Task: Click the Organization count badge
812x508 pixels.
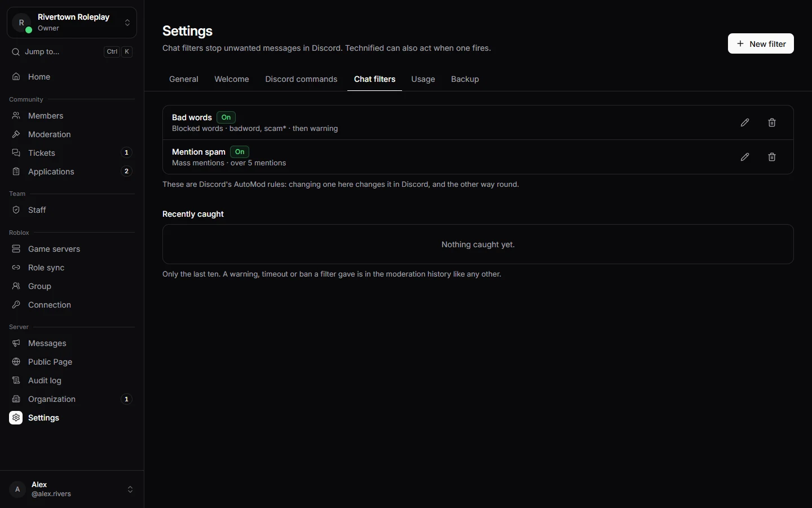Action: click(x=126, y=399)
